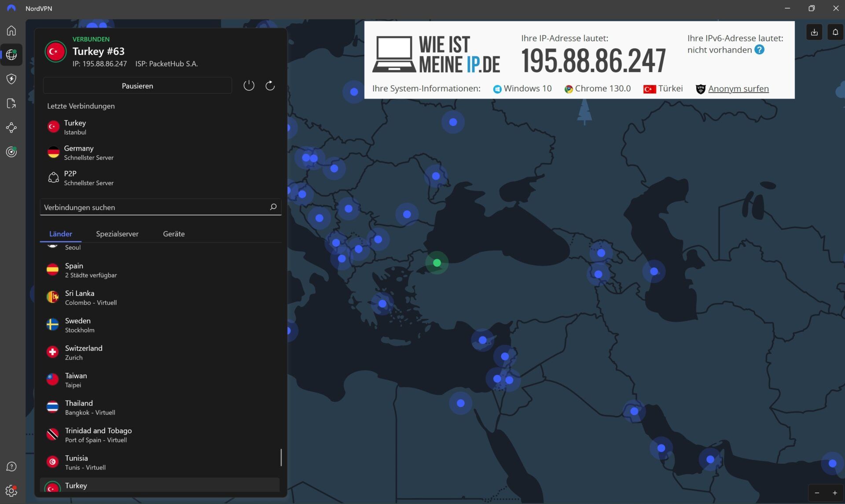This screenshot has width=845, height=504.
Task: Select Switzerland Zurich in country list
Action: [x=160, y=352]
